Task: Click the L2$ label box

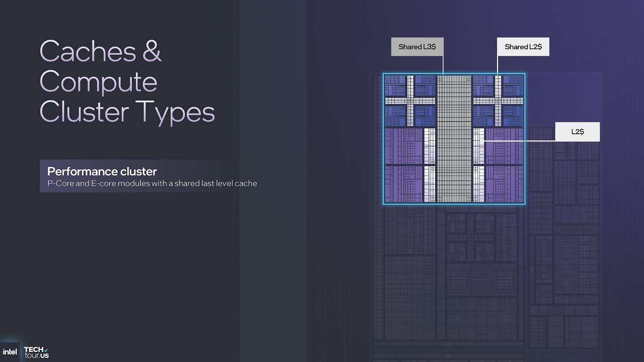Action: tap(578, 132)
